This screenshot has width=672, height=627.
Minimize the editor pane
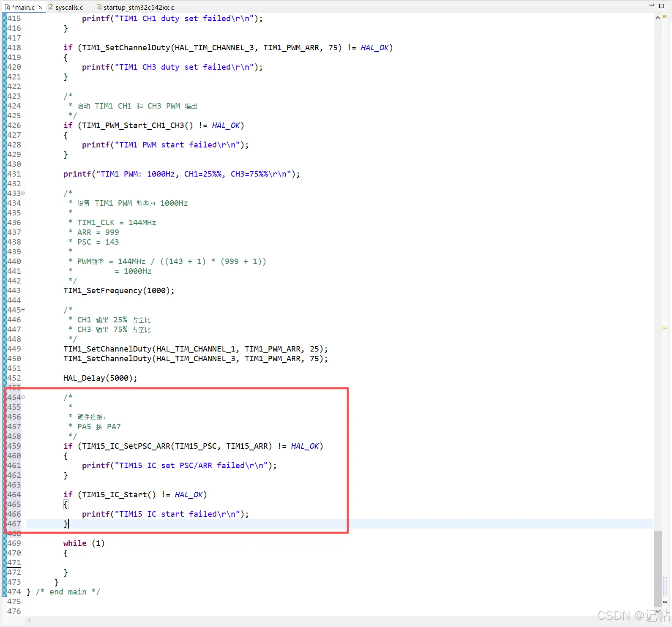click(x=651, y=5)
